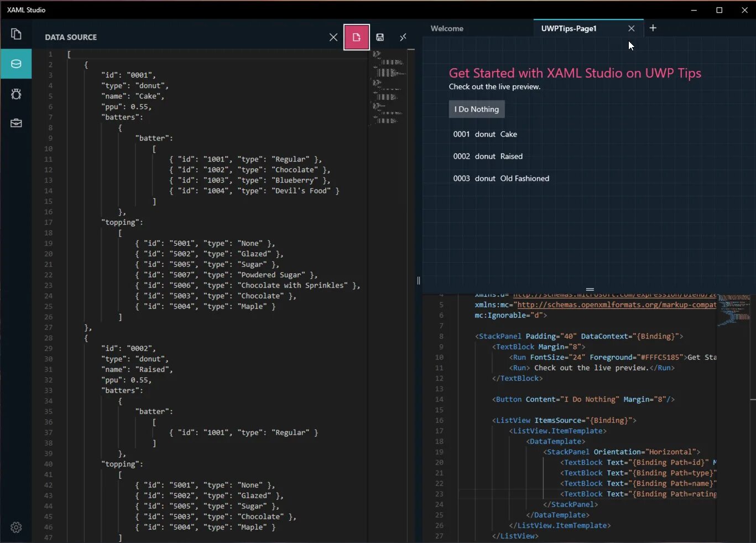The height and width of the screenshot is (543, 756).
Task: Minimize the XAML Studio window
Action: pyautogui.click(x=694, y=10)
